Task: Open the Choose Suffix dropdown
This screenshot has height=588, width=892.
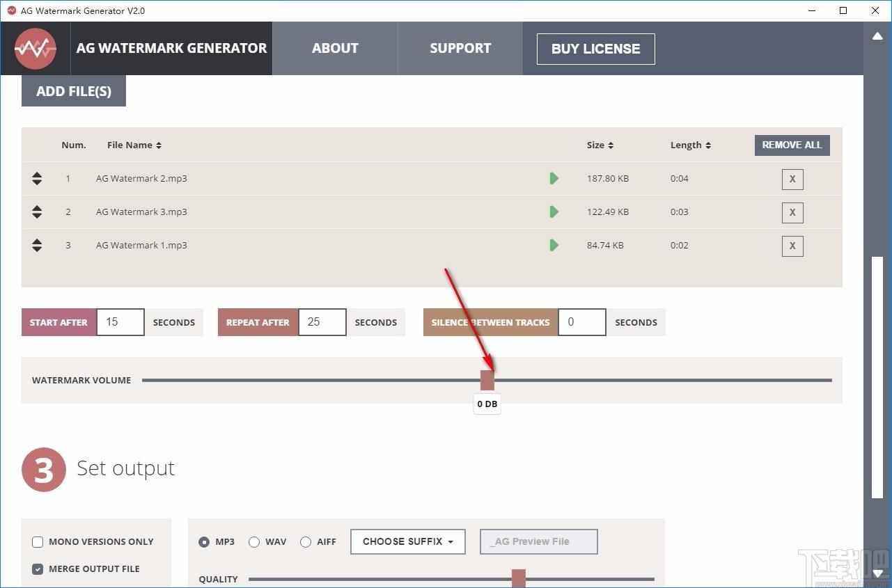Action: click(x=408, y=541)
